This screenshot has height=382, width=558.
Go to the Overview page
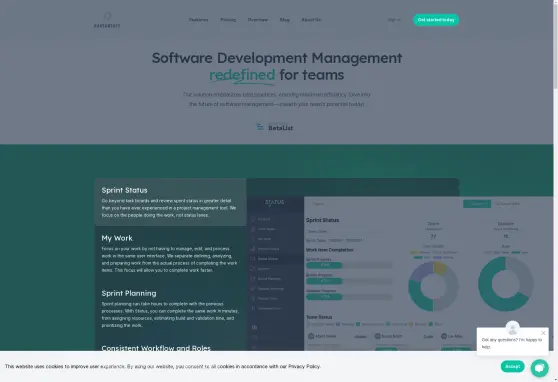tap(258, 20)
